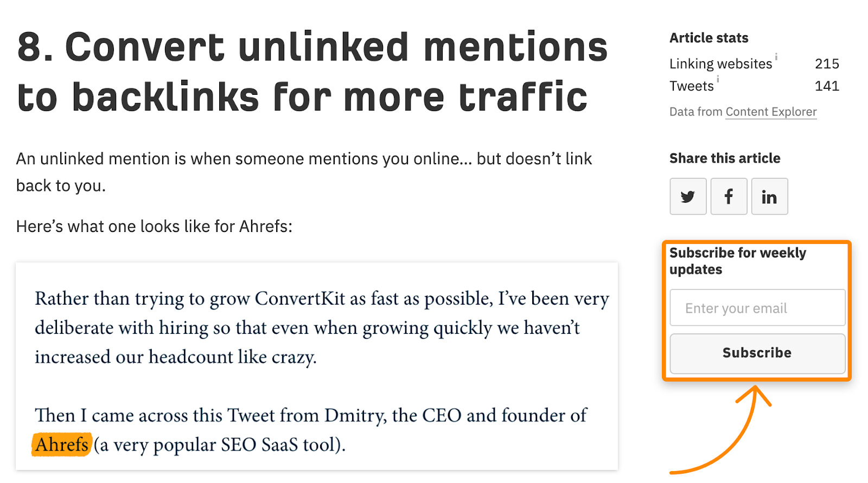Viewport: 868px width, 483px height.
Task: Click the highlighted Ahrefs word
Action: pos(62,445)
